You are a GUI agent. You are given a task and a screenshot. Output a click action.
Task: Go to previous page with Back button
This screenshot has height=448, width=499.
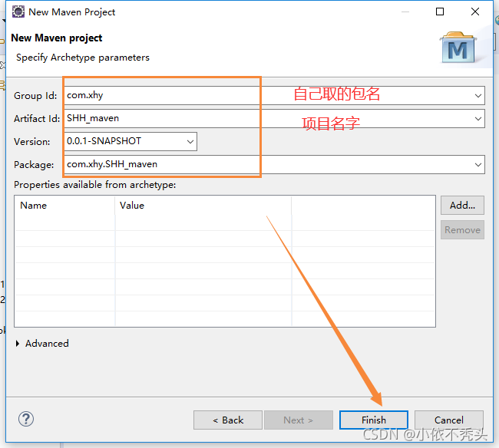point(228,420)
